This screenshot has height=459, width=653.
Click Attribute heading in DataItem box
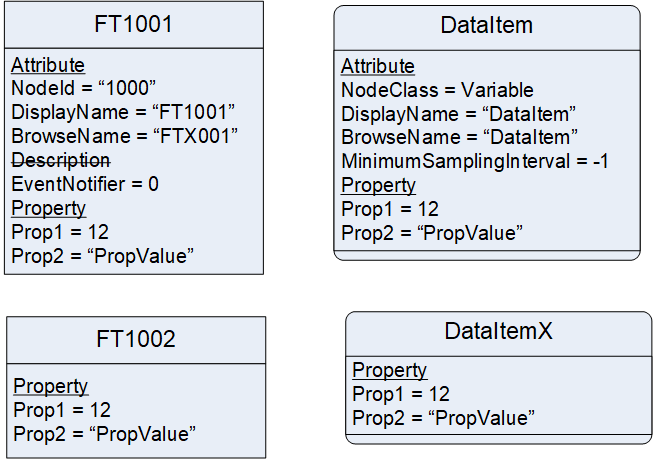[378, 66]
